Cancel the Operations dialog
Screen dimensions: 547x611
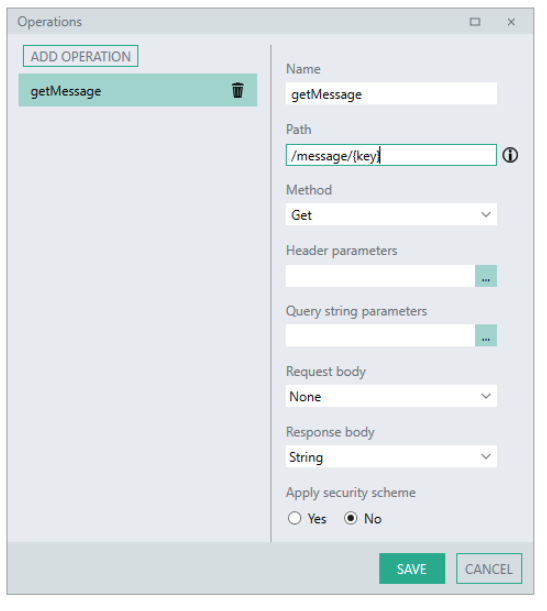click(489, 569)
